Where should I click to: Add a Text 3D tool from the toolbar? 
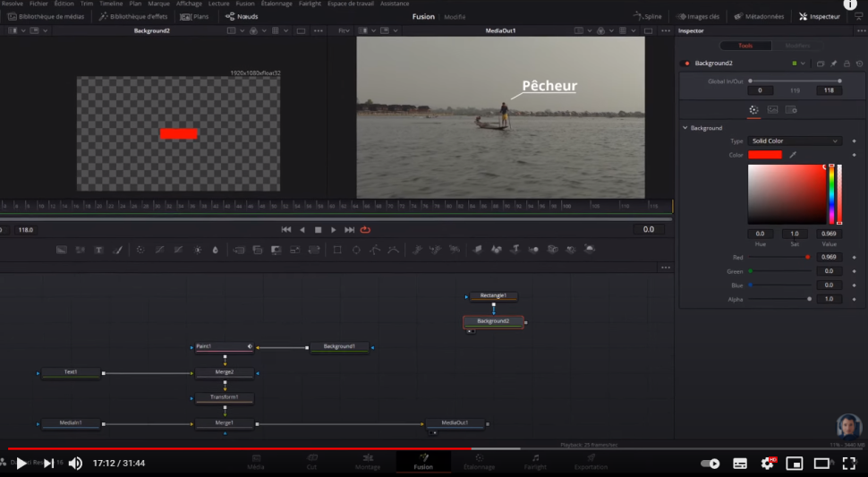click(515, 250)
